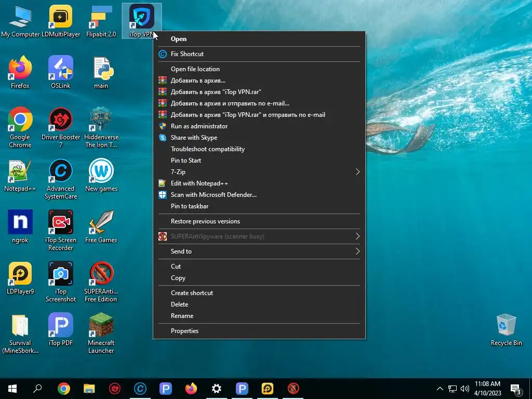Select the LDPlayer9 desktop icon
Viewport: 532px width, 399px height.
20,278
